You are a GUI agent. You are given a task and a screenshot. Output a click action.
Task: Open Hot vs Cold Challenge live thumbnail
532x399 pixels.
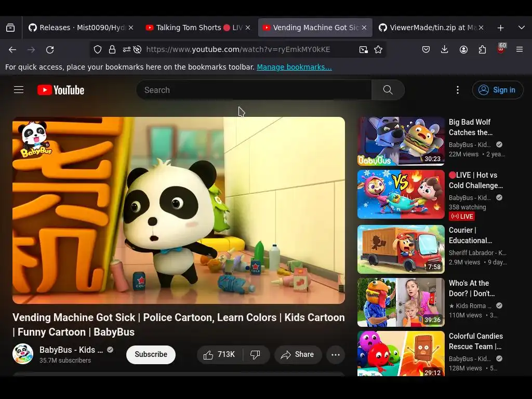[x=401, y=194]
